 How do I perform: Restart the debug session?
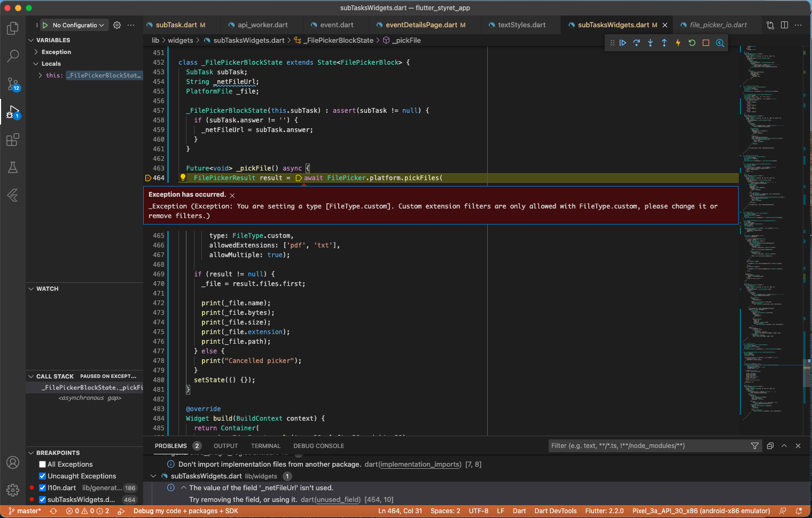click(692, 43)
